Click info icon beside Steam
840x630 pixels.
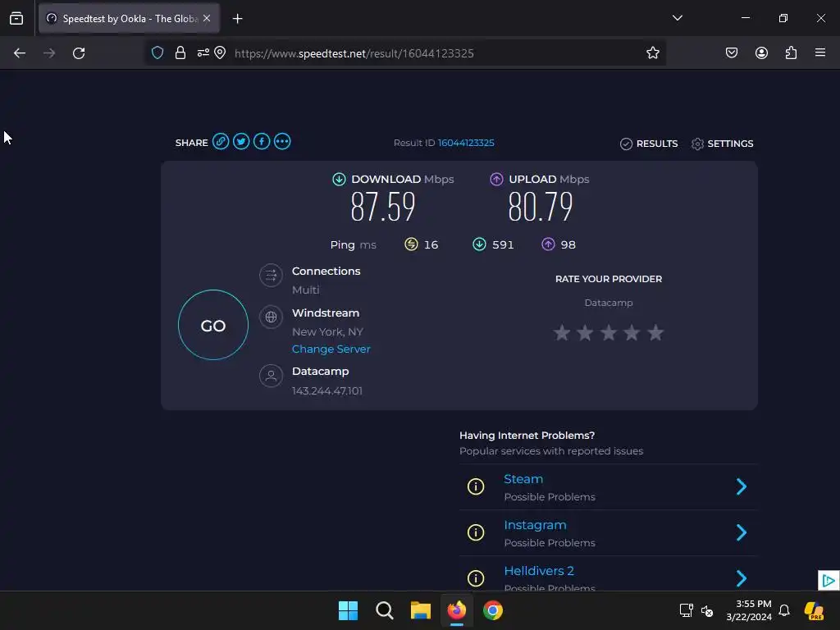[476, 486]
